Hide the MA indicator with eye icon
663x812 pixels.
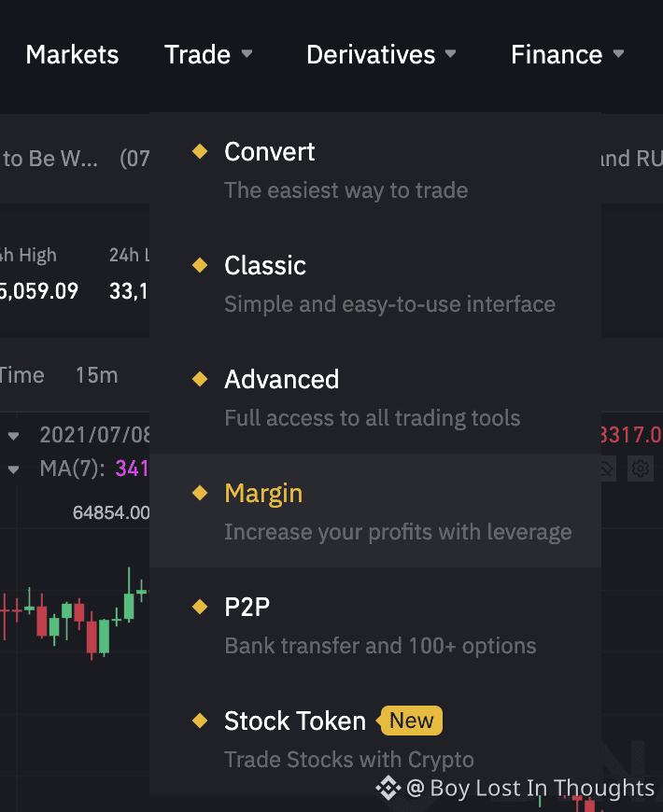(609, 469)
